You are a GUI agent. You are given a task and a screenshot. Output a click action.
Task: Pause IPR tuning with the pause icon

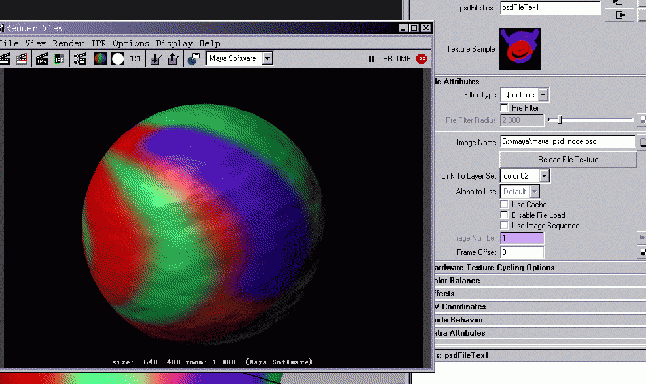click(371, 59)
